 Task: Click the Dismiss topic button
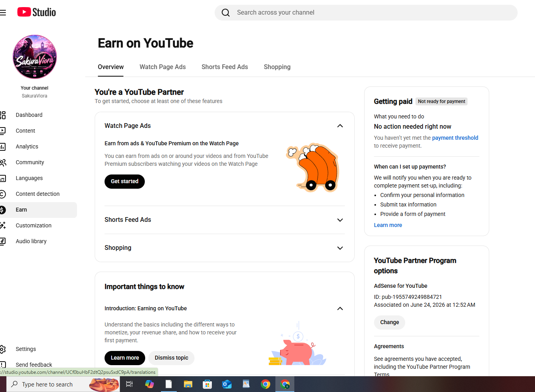[x=172, y=358]
